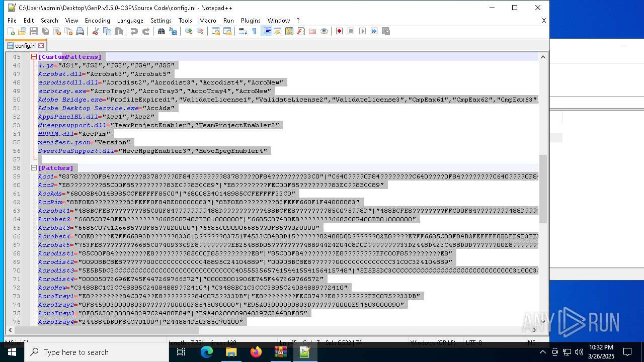Click the Type here to search box
Image resolution: width=644 pixels, height=362 pixels.
[x=97, y=352]
